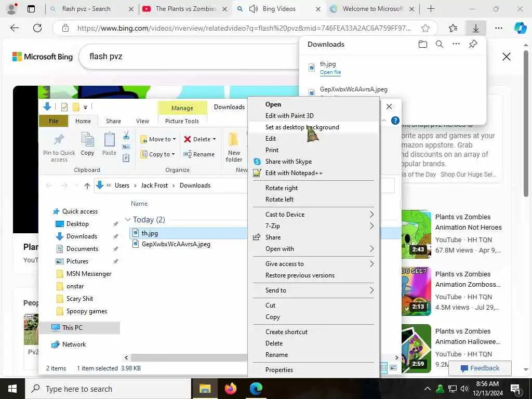
Task: Open the Edge Favorites list icon
Action: pyautogui.click(x=453, y=28)
